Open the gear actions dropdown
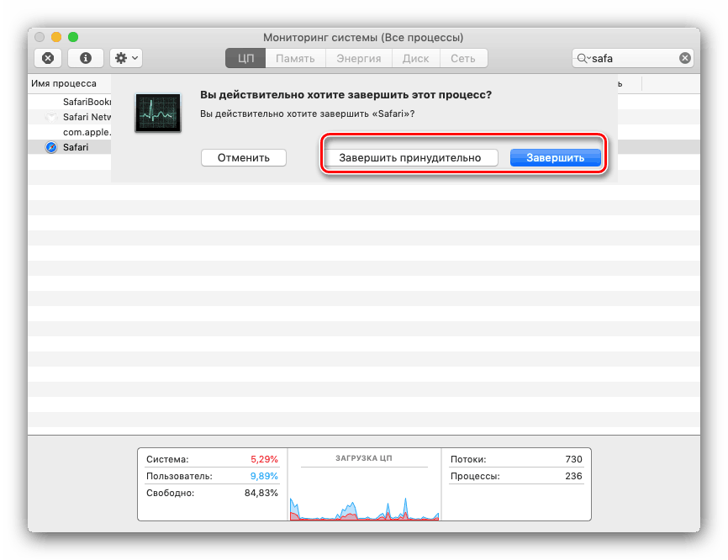This screenshot has width=728, height=560. pyautogui.click(x=126, y=58)
